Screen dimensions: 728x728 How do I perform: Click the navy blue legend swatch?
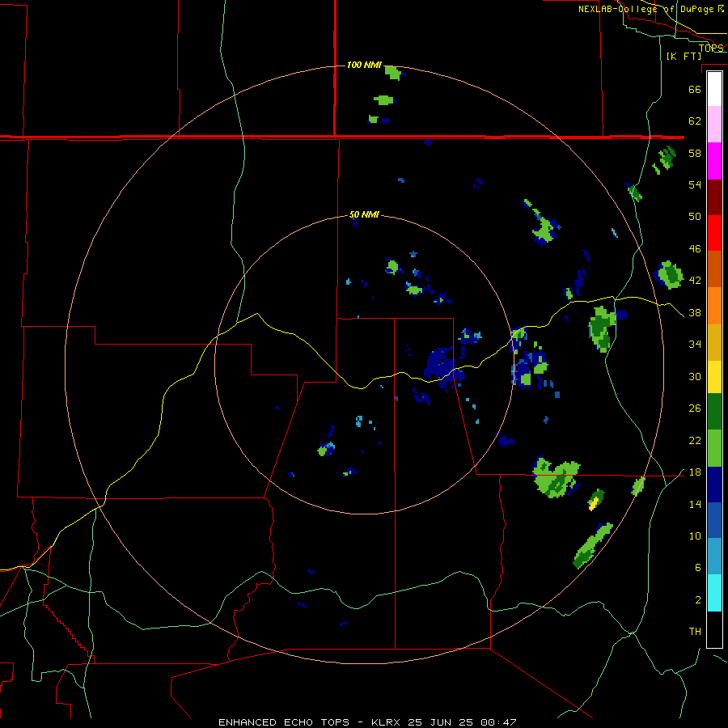[x=714, y=485]
